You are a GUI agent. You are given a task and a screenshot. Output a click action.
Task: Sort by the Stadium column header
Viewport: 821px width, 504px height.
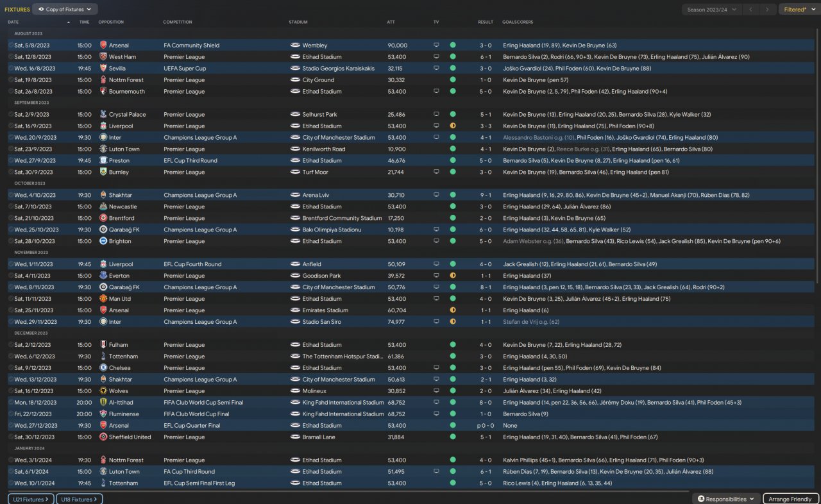[x=298, y=22]
